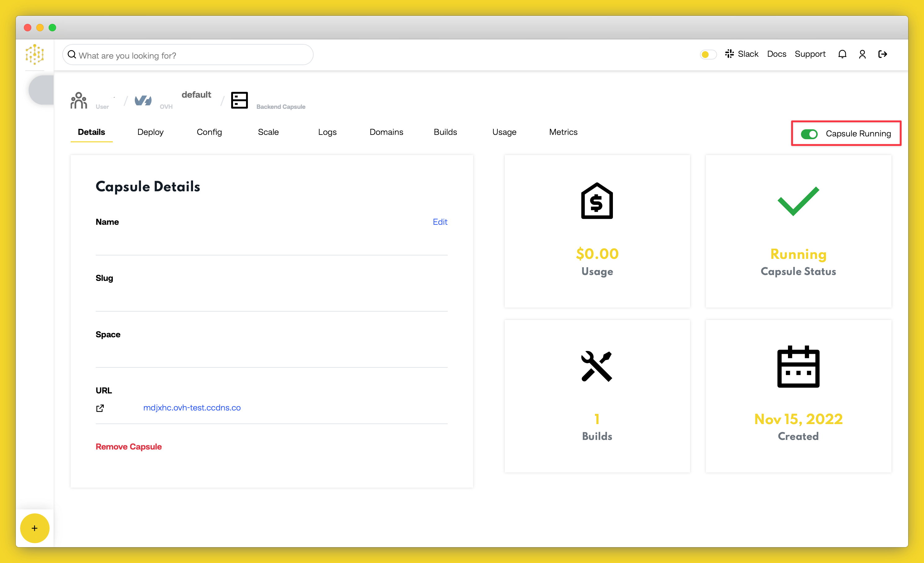The width and height of the screenshot is (924, 563).
Task: Click the $0.00 usage value
Action: (597, 254)
